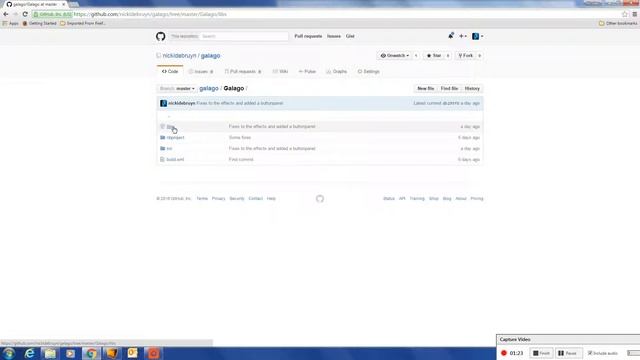
Task: Open the galago repository title link
Action: pyautogui.click(x=211, y=56)
